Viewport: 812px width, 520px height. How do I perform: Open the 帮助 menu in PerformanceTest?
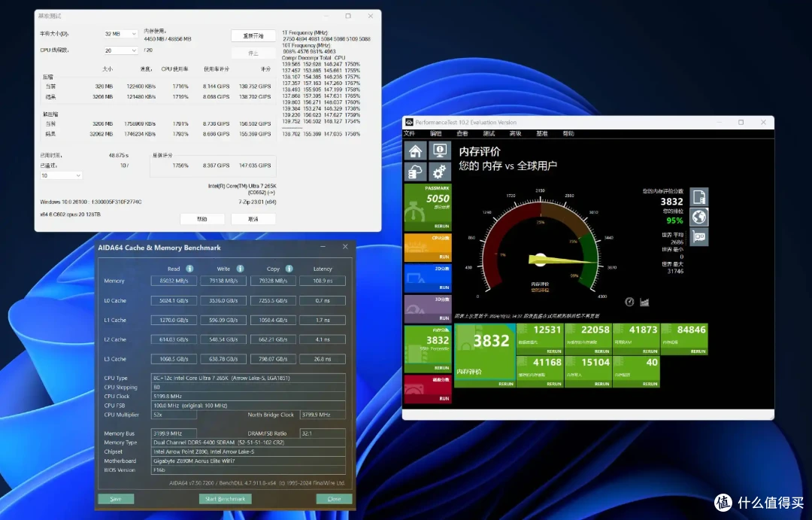(x=568, y=133)
